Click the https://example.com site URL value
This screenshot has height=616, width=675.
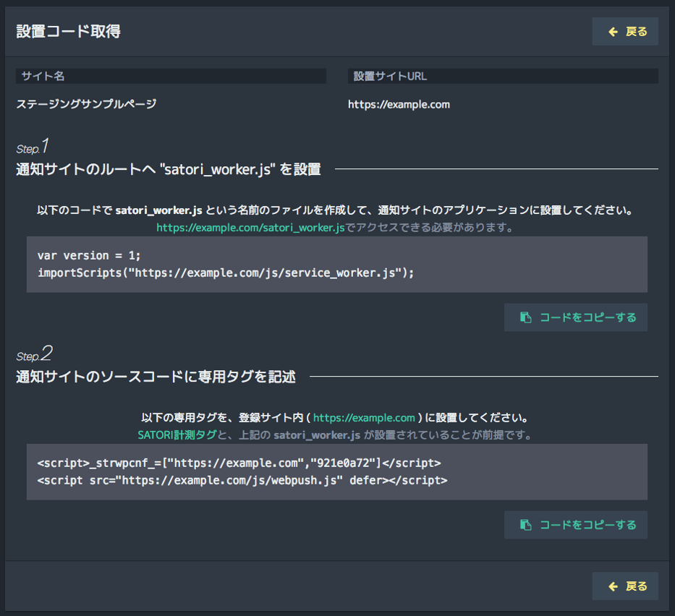click(x=399, y=104)
